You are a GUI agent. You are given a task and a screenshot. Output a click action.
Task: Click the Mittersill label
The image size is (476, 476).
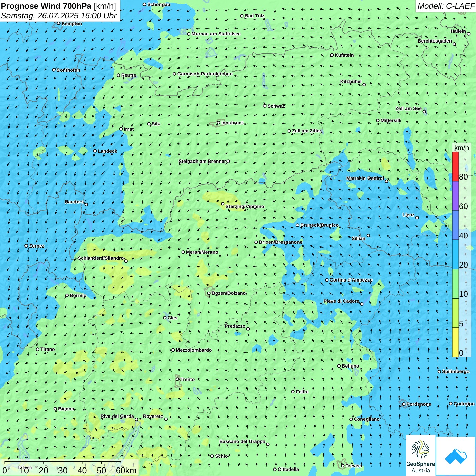(391, 120)
